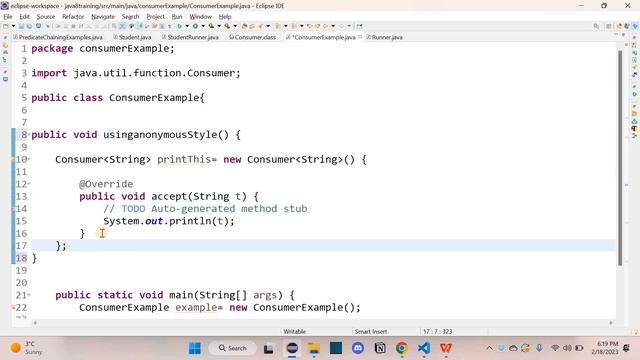The image size is (640, 360).
Task: Click the horizontal scrollbar right arrow
Action: pos(611,323)
